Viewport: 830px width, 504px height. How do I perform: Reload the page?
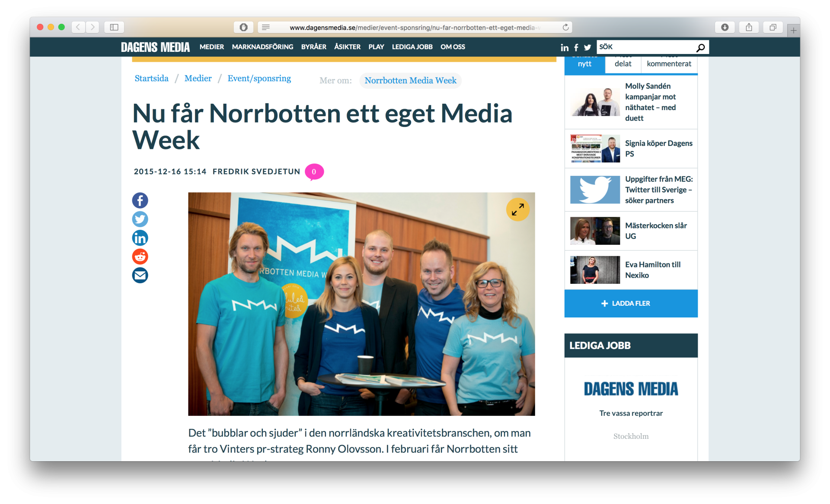coord(565,27)
